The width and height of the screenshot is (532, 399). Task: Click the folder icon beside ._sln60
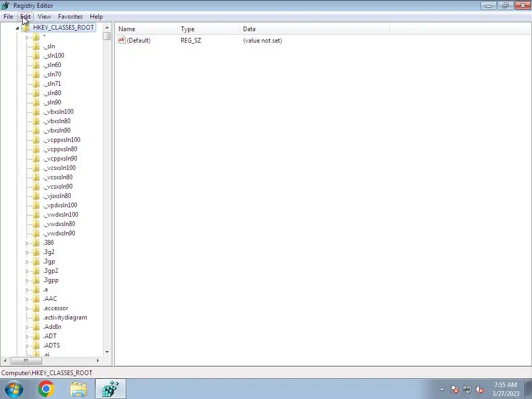[x=36, y=65]
